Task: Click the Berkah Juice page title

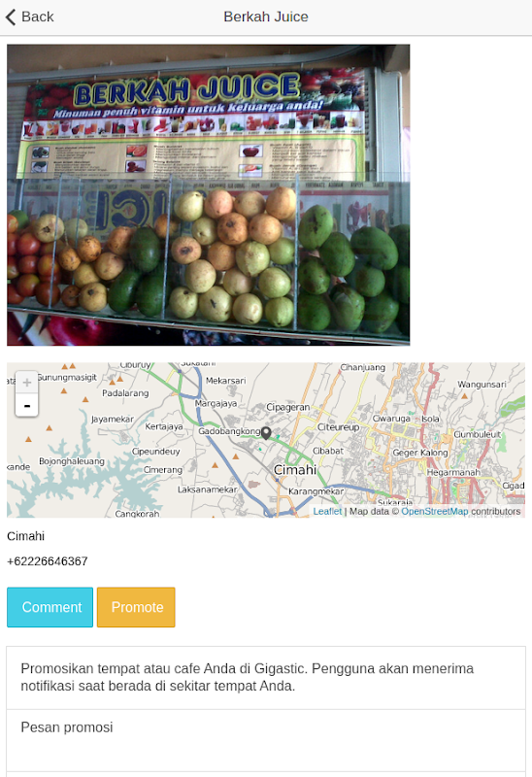Action: 266,17
